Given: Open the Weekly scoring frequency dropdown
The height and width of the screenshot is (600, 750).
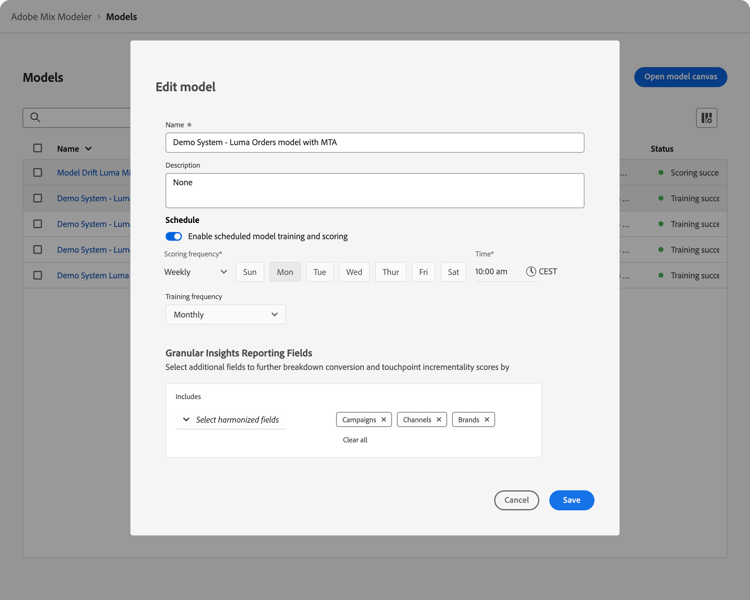Looking at the screenshot, I should [196, 272].
